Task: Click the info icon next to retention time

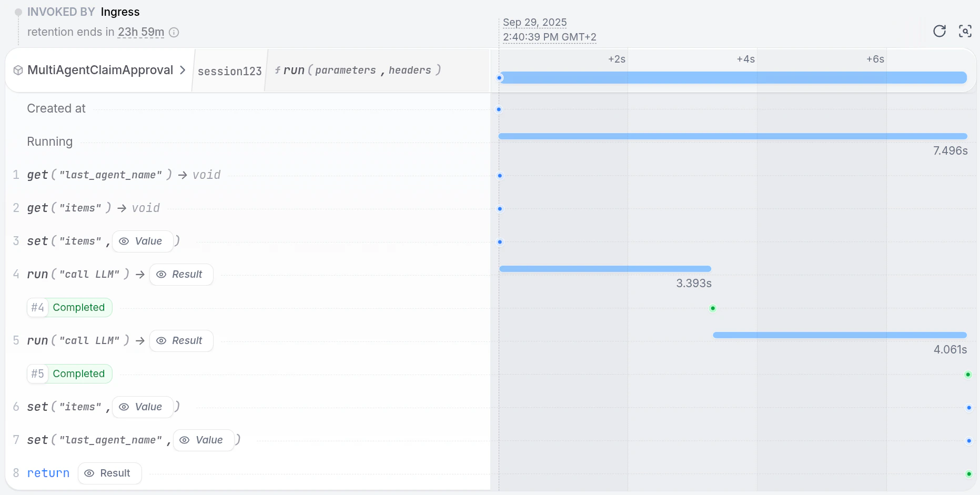Action: pos(174,32)
